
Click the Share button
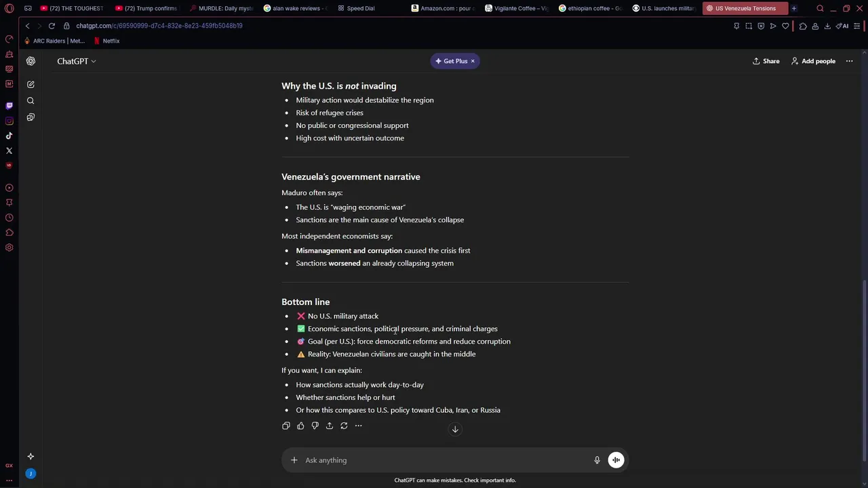point(766,61)
